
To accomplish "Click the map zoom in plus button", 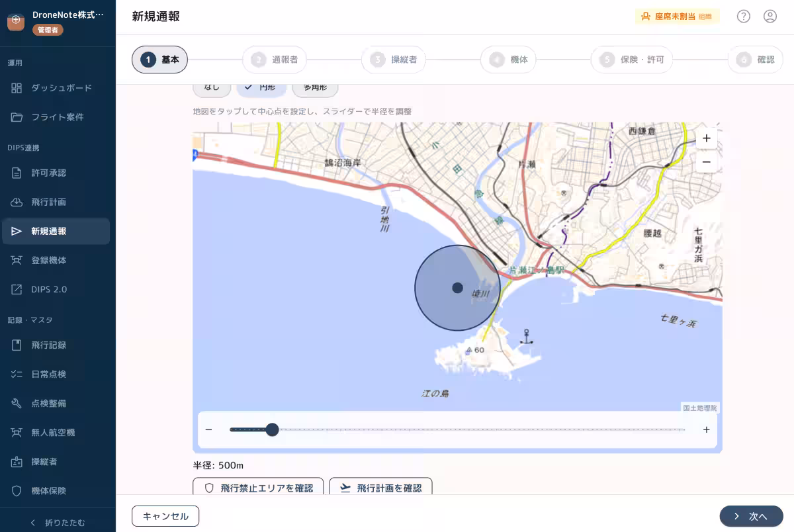I will (x=706, y=138).
